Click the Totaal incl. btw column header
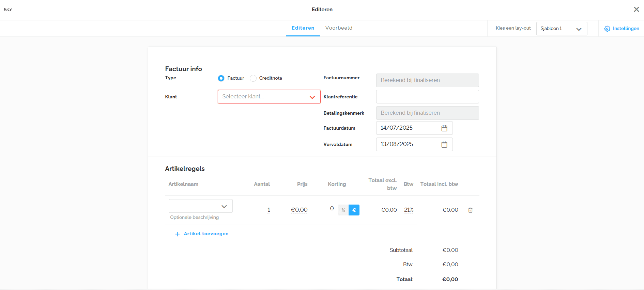644x290 pixels. coord(439,184)
